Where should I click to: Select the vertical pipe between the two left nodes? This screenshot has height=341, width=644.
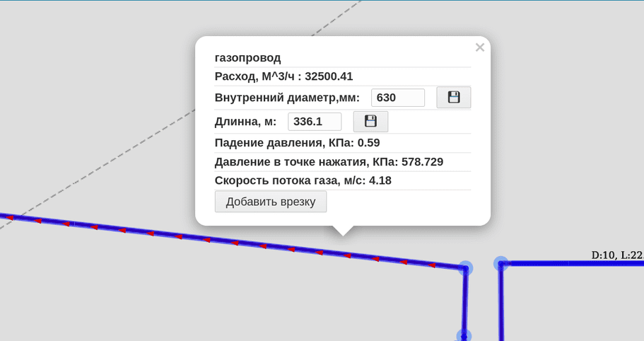click(465, 301)
